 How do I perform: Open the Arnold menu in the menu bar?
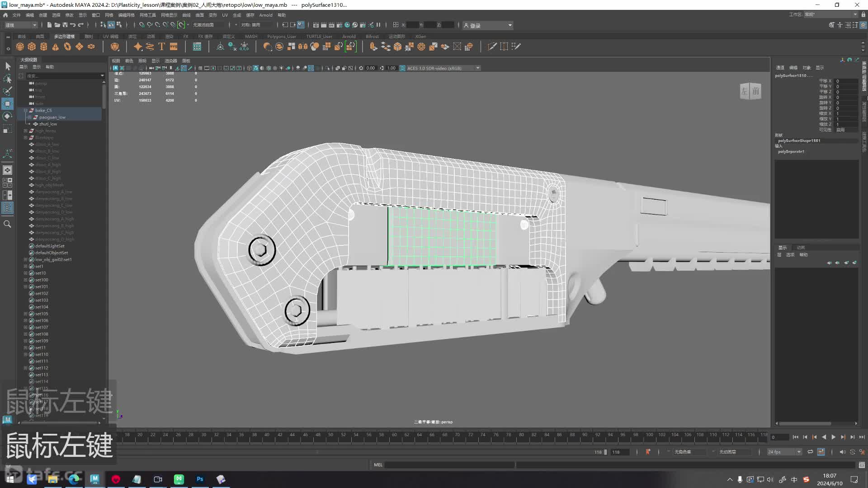pyautogui.click(x=266, y=15)
